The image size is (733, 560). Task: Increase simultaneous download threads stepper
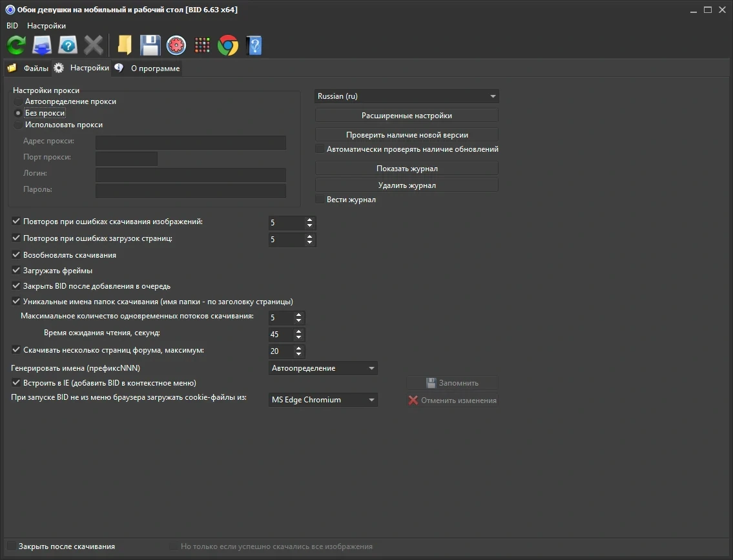(299, 315)
